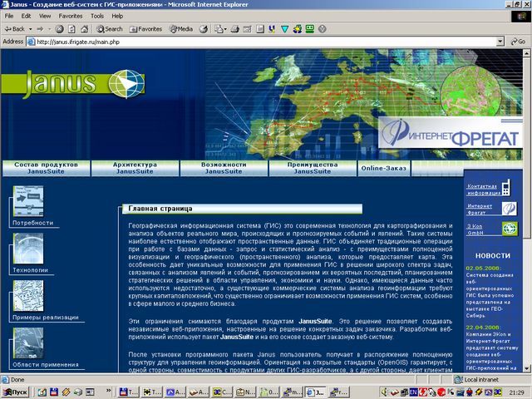532x399 pixels.
Task: Open the Edit menu
Action: [26, 16]
